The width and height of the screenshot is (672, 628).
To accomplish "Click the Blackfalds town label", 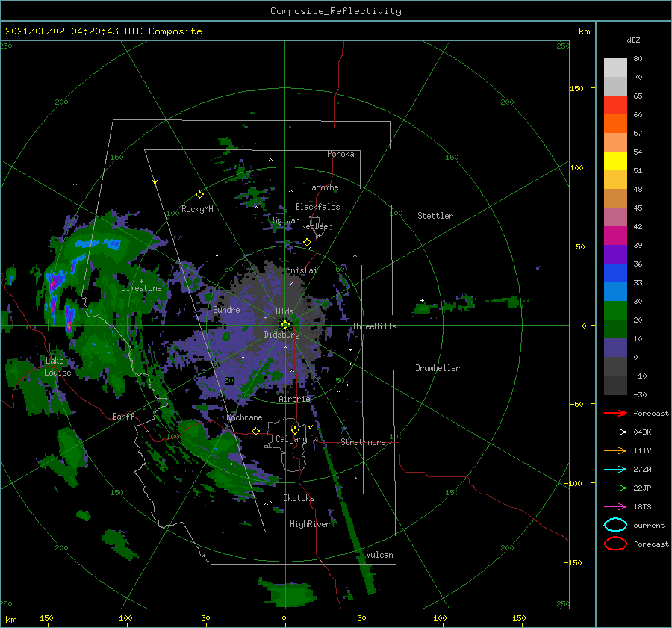I will (x=317, y=207).
